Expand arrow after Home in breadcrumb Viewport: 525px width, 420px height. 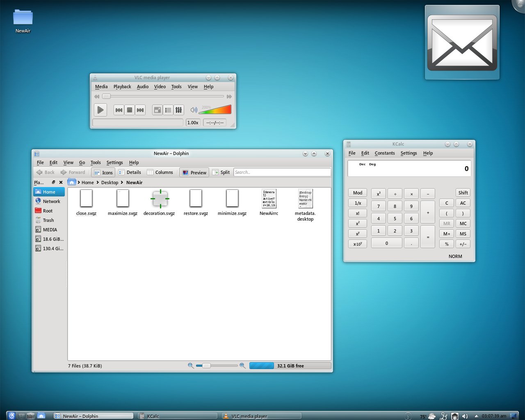98,183
